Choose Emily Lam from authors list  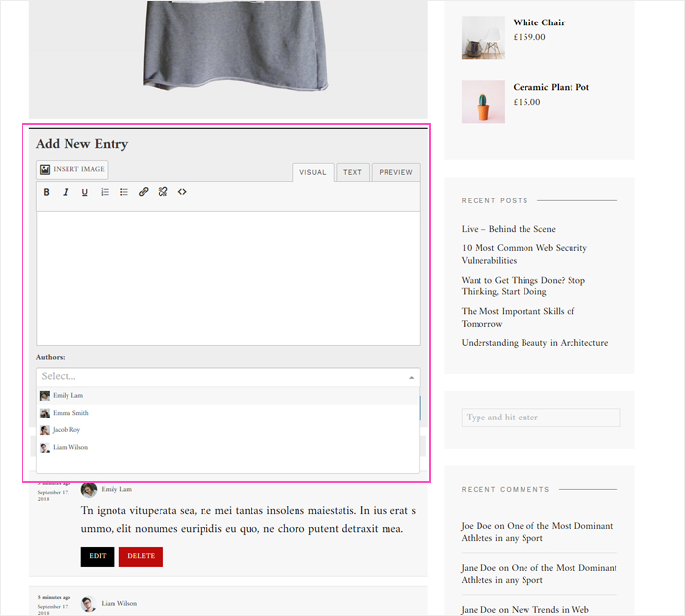click(228, 396)
